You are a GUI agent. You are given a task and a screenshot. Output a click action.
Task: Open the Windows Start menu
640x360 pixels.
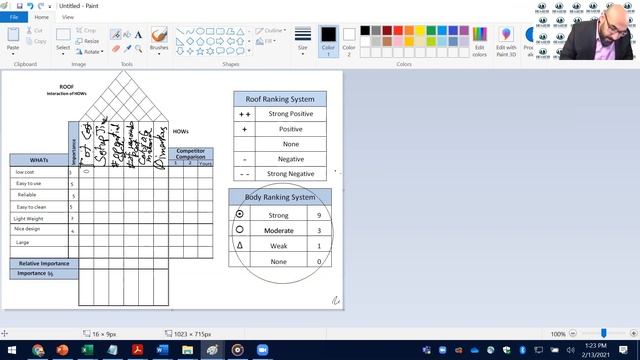[x=12, y=350]
